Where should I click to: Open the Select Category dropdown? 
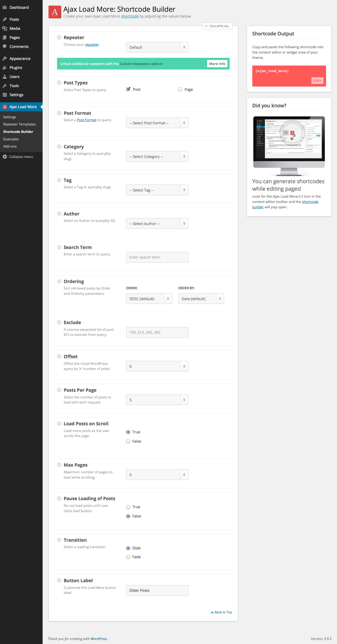pos(157,157)
